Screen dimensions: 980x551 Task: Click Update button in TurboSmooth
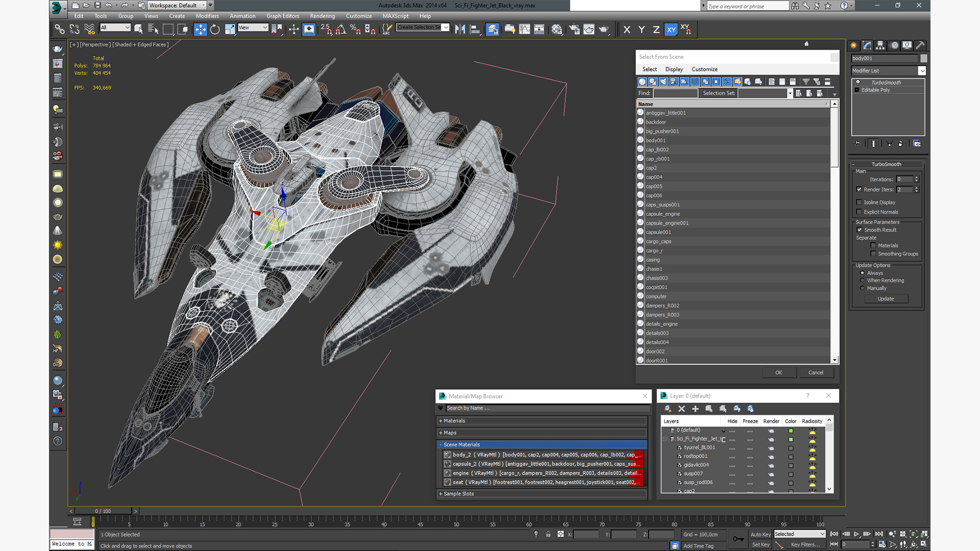coord(886,299)
